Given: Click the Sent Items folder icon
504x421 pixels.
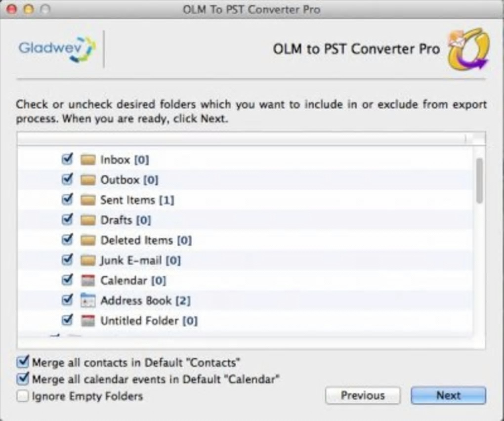Looking at the screenshot, I should tap(87, 200).
